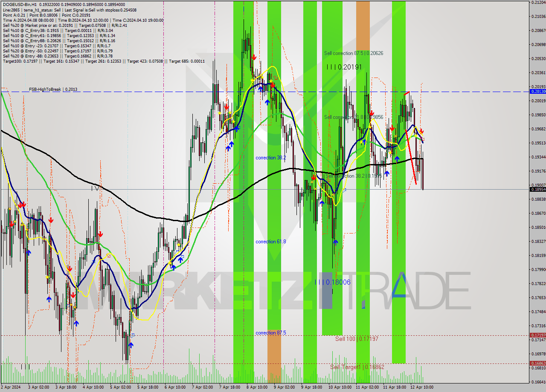
Task: Click the 0.20530 price axis label
Action: 538,59
